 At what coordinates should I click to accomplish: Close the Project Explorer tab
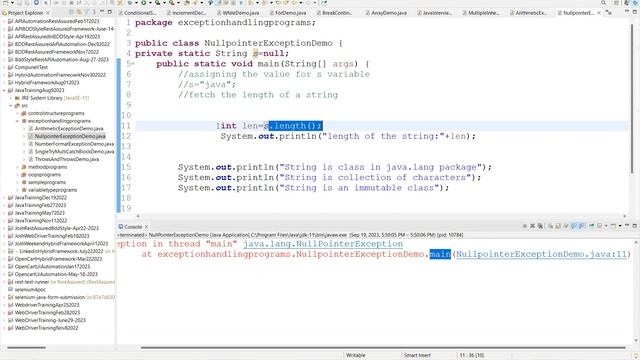47,13
